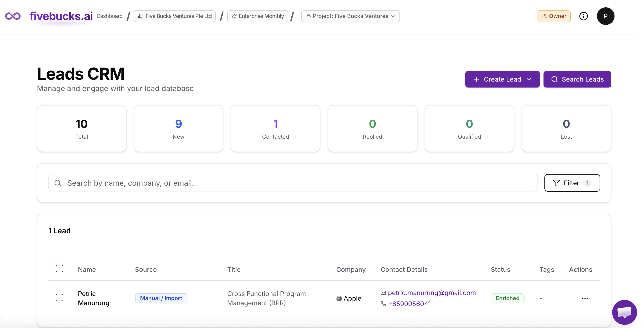644x328 pixels.
Task: Click the Manual / Import source tag
Action: (161, 298)
